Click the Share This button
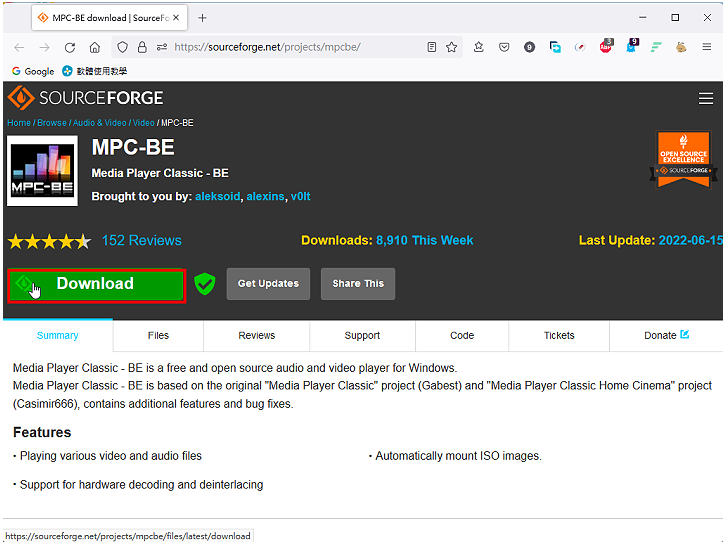726x544 pixels. [358, 284]
